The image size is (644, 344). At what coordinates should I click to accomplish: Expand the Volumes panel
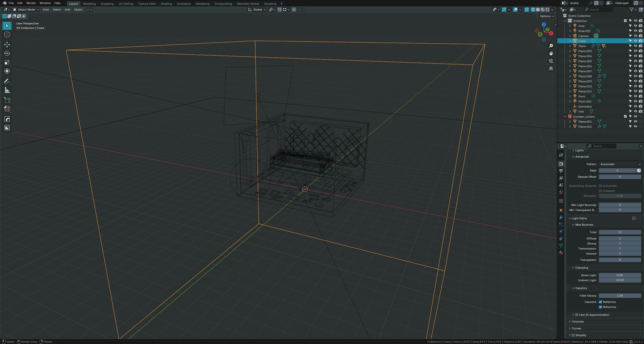tap(577, 322)
